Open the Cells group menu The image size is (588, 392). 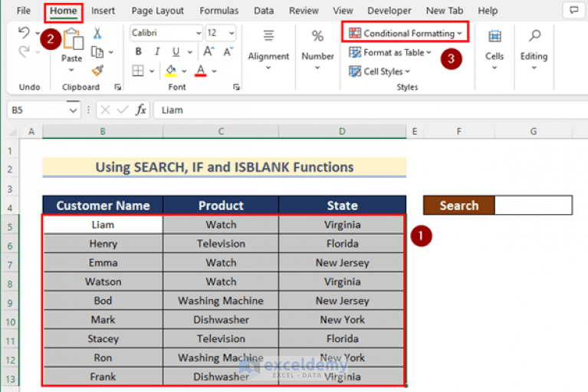(x=494, y=50)
